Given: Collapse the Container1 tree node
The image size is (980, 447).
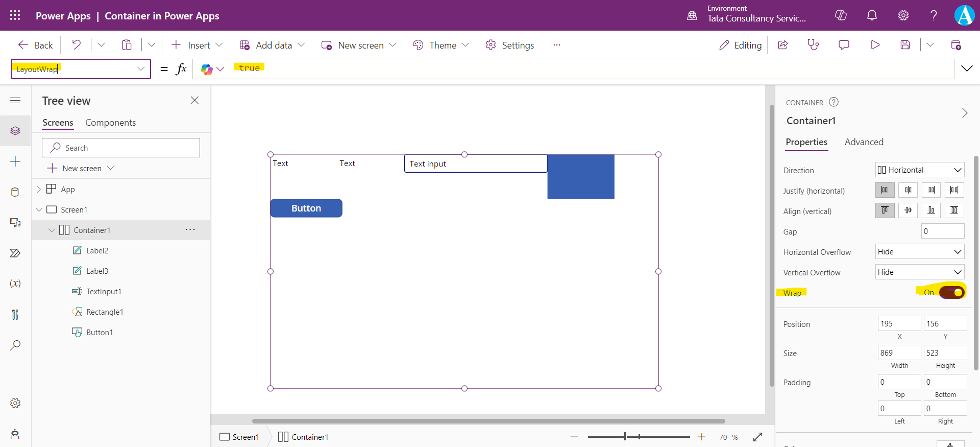Looking at the screenshot, I should 52,230.
